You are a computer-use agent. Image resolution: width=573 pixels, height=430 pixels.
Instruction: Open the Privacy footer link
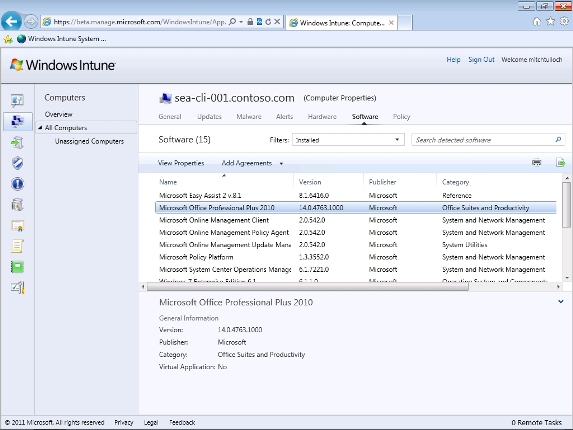124,422
